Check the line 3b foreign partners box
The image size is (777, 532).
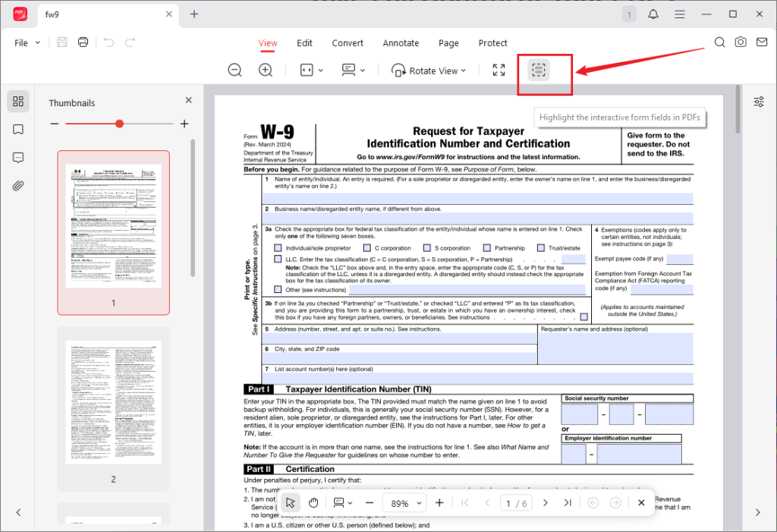(x=584, y=316)
